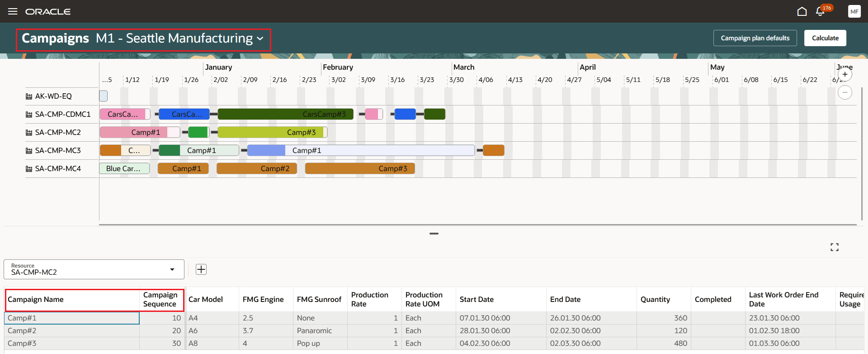Select the pink Camp#1 bar on SA-CMP-MC2
This screenshot has width=868, height=354.
[x=140, y=132]
